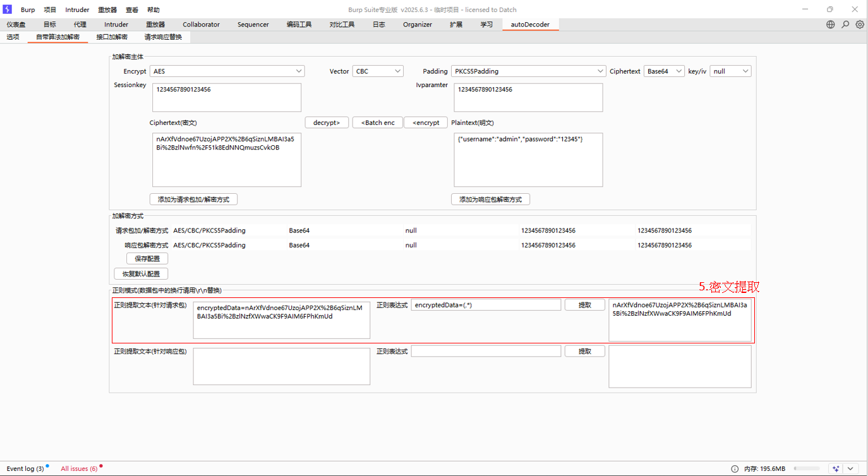868x476 pixels.
Task: Click the Burp Suite lightning logo icon
Action: [x=8, y=9]
